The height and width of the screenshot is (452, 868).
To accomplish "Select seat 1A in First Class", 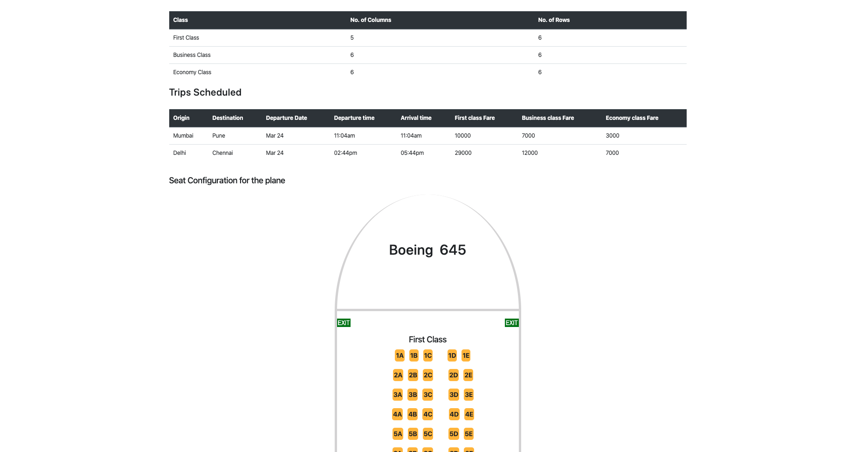I will [x=399, y=355].
